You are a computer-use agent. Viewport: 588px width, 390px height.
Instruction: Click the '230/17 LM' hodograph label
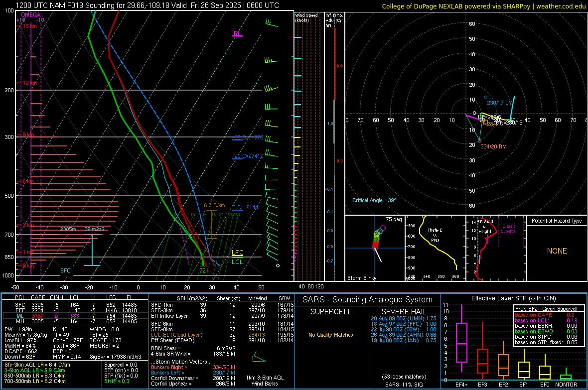[499, 103]
